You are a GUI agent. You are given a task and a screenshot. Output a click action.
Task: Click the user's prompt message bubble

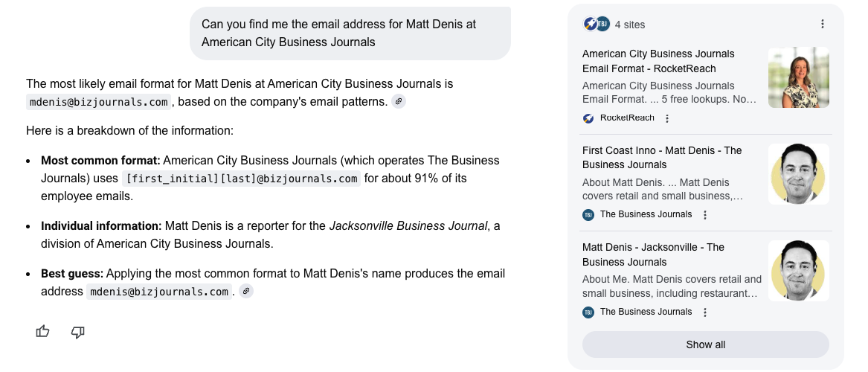(x=350, y=33)
